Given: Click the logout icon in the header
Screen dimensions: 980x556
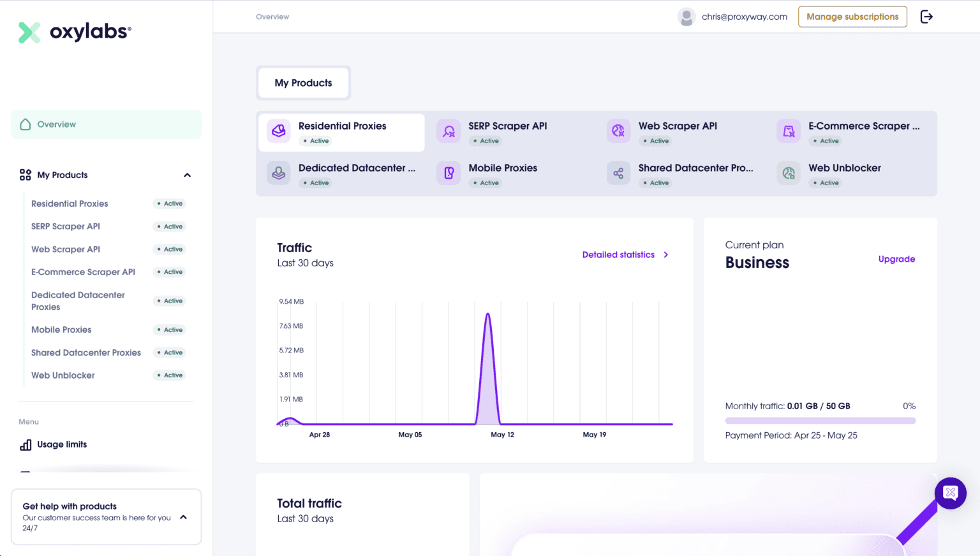Looking at the screenshot, I should pyautogui.click(x=926, y=17).
